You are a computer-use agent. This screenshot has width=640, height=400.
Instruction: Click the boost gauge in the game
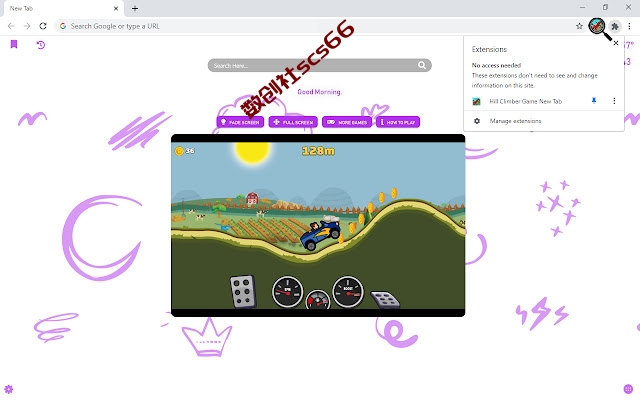(348, 291)
